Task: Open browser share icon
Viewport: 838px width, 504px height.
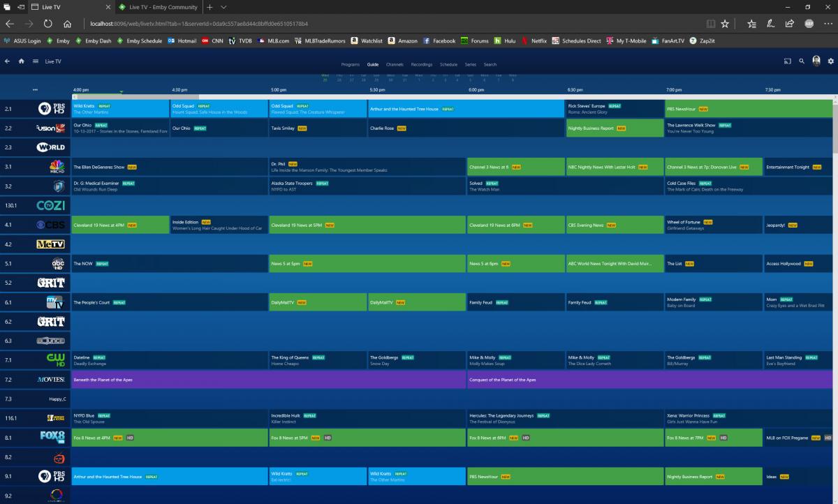Action: click(x=789, y=23)
